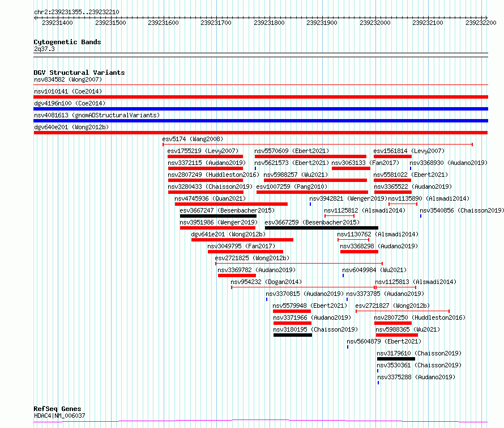
Task: Open nsv3280433 (Chaisson2019) variant
Action: click(210, 187)
